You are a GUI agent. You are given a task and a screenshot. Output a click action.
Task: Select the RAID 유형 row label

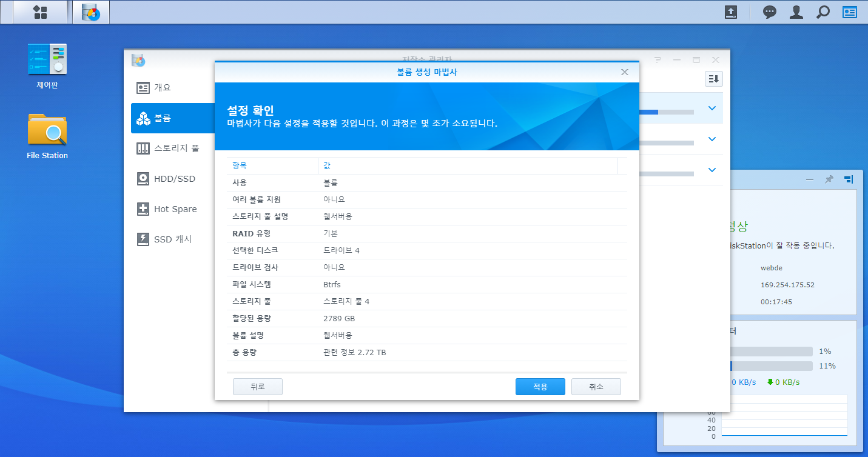pyautogui.click(x=252, y=233)
